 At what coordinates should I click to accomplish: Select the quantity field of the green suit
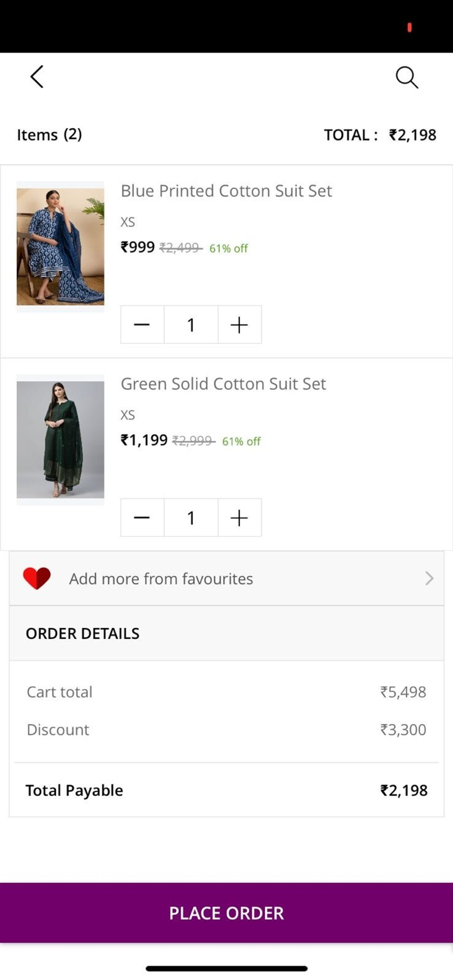click(x=191, y=517)
